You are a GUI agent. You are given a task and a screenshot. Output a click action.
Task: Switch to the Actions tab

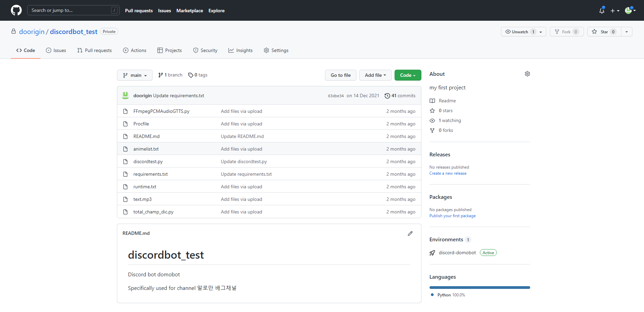click(135, 50)
